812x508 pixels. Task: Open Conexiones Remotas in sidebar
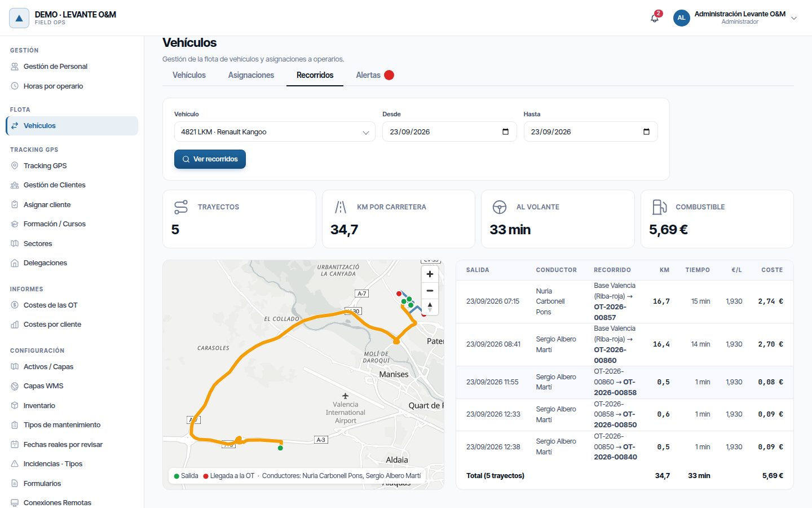tap(72, 503)
